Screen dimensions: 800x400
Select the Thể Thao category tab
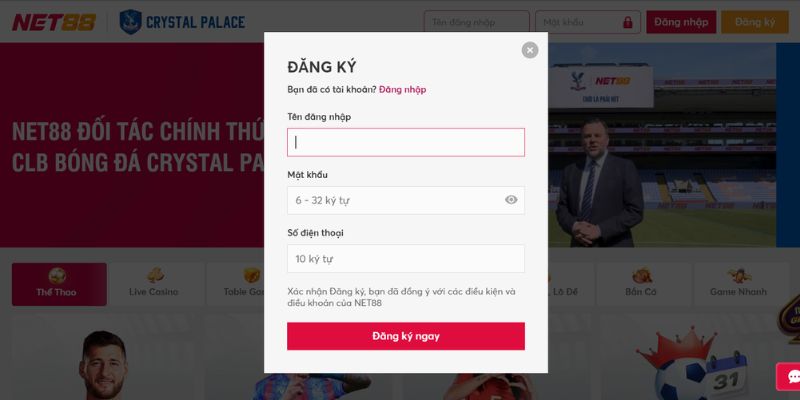[x=59, y=284]
